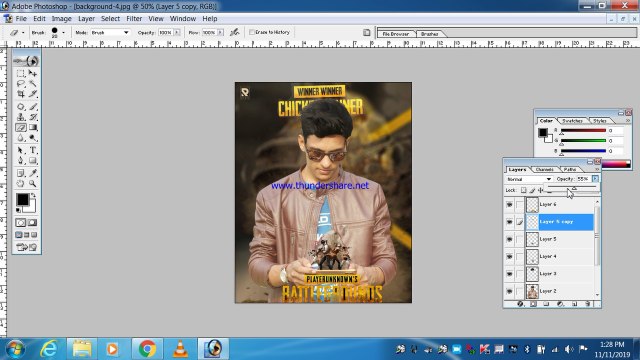The width and height of the screenshot is (640, 360).
Task: Hide Layer 5 copy via eye icon
Action: click(509, 222)
